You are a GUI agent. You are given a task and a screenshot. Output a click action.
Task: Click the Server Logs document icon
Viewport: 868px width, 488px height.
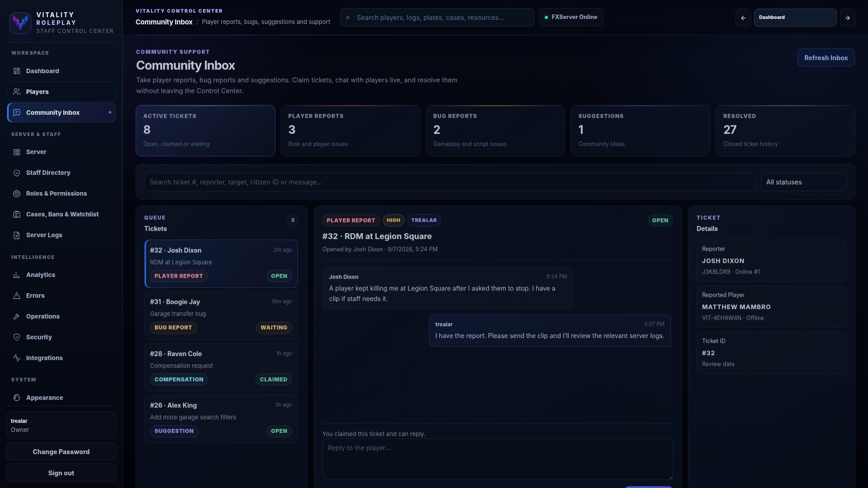click(17, 235)
